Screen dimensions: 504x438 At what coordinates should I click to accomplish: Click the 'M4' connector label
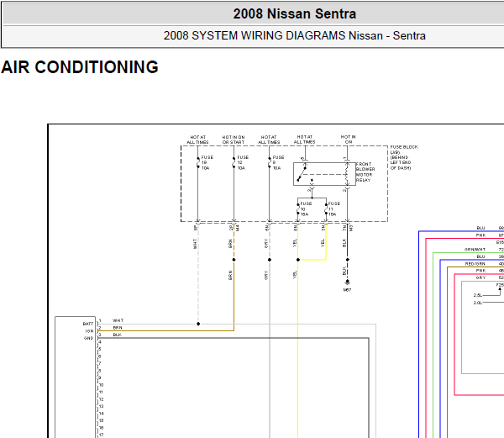pyautogui.click(x=238, y=228)
